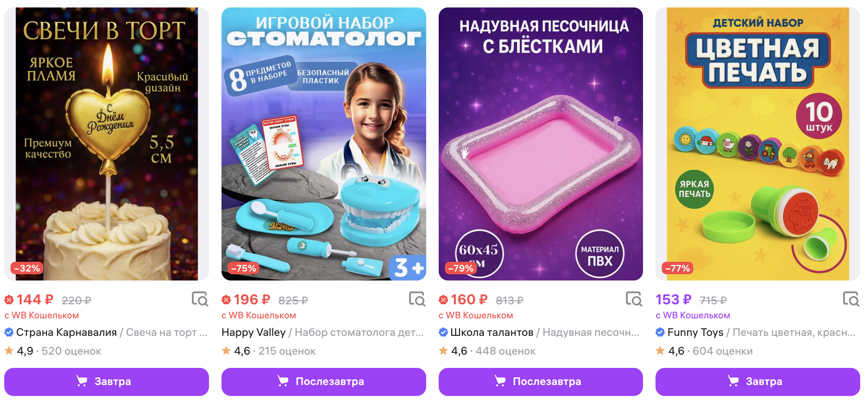Open quick view icon for dentist play set

click(417, 299)
